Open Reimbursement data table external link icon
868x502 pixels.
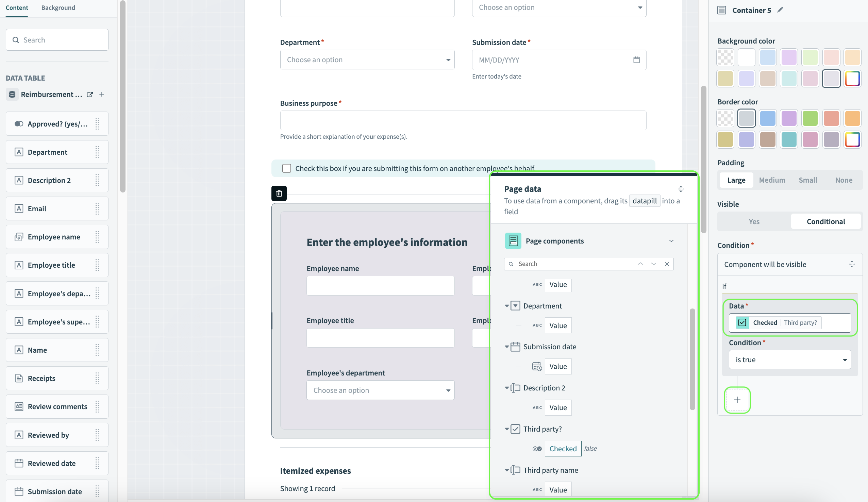pos(90,95)
